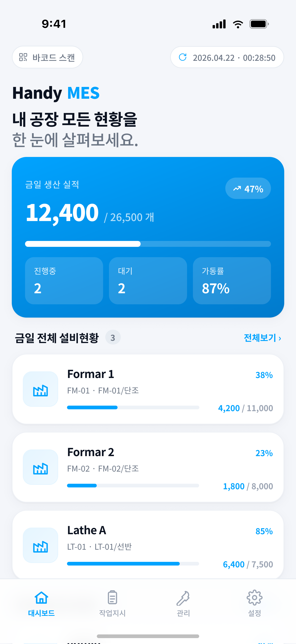This screenshot has height=644, width=296.
Task: Open the 관리 wrench icon
Action: (x=183, y=598)
